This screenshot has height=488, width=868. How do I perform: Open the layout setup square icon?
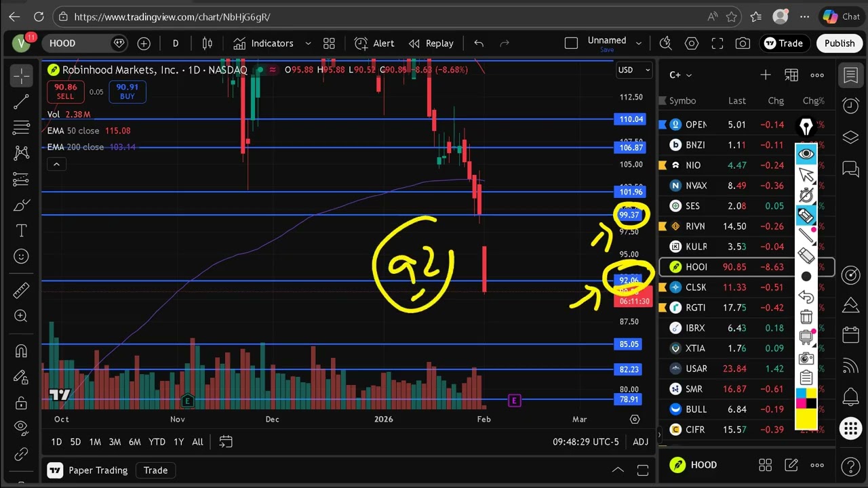[x=571, y=43]
